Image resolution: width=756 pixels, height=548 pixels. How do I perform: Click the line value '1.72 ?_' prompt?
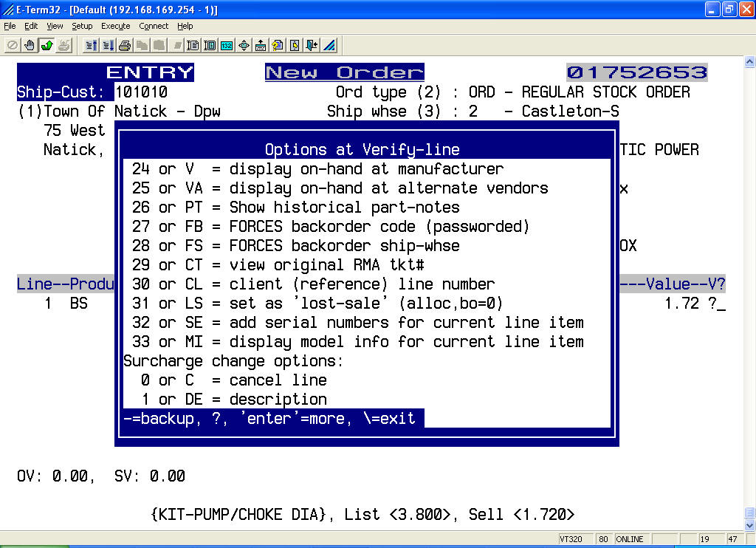pyautogui.click(x=695, y=304)
